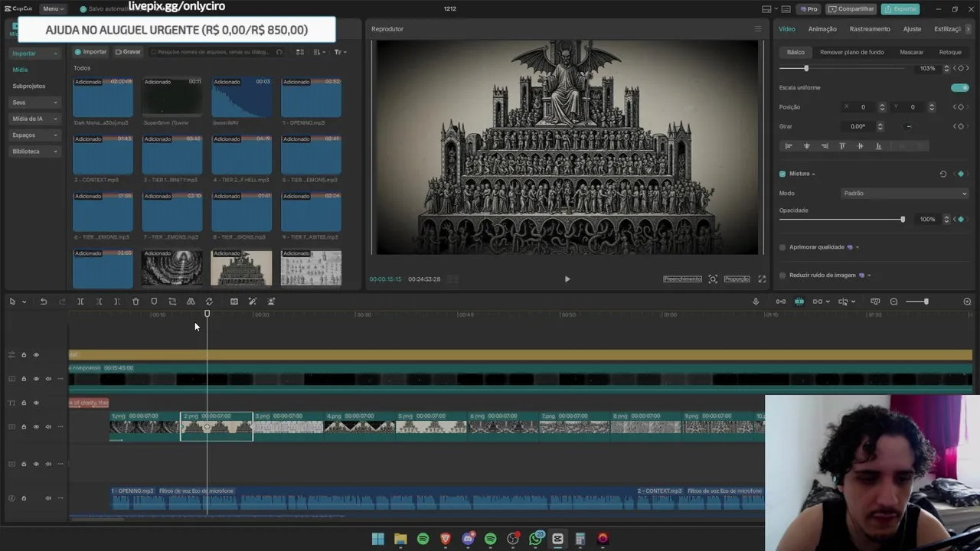Align clip to left edge

pyautogui.click(x=789, y=145)
